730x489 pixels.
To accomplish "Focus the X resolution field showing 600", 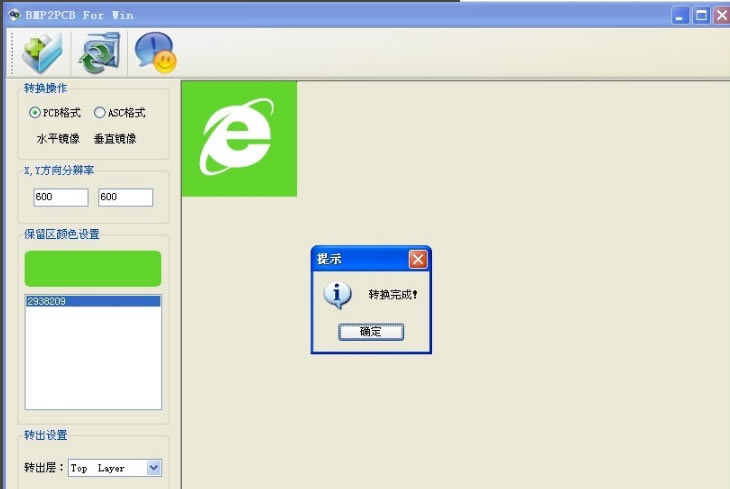I will (61, 197).
